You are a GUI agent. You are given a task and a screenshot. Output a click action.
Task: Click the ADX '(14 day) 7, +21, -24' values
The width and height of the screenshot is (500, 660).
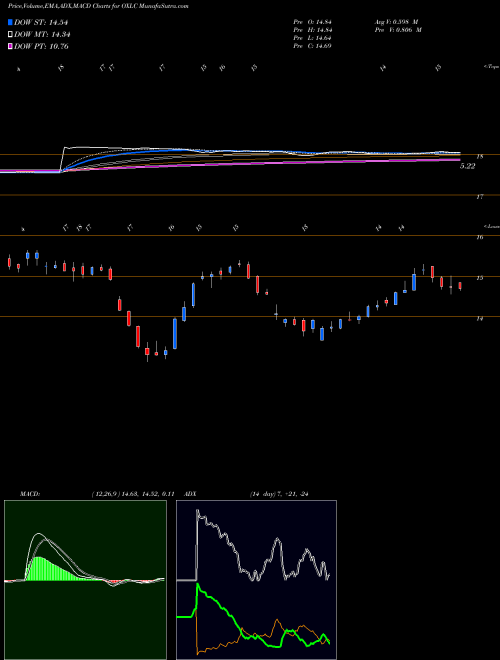(x=278, y=494)
